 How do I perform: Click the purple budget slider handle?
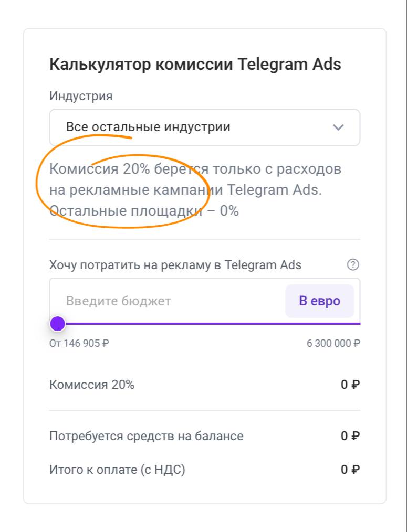[x=57, y=324]
